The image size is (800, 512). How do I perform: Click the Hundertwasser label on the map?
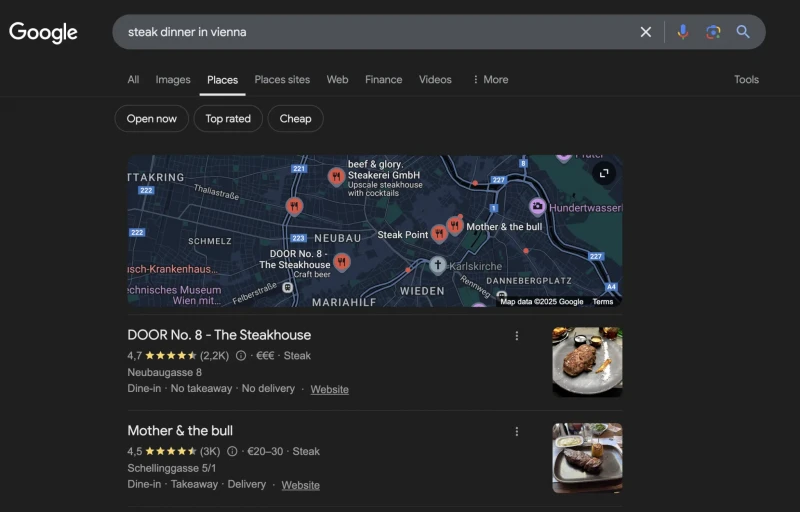(586, 208)
